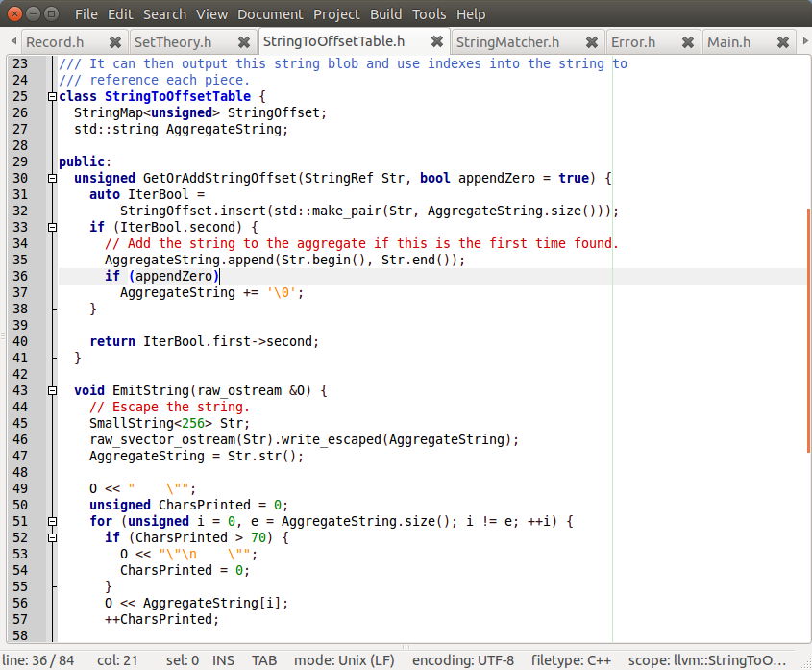Click 'auto IterBool =' on line 31
Viewport: 812px width, 670px height.
coord(147,194)
